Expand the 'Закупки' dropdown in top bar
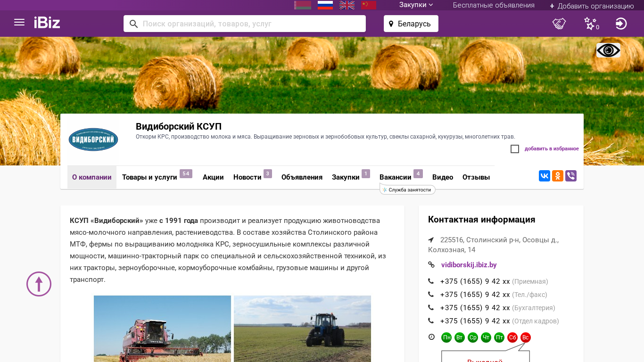This screenshot has width=644, height=362. click(x=416, y=5)
